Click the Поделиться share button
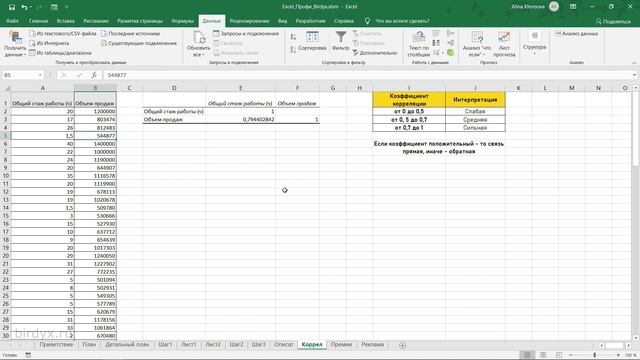Screen dimensions: 640x360 tap(613, 21)
